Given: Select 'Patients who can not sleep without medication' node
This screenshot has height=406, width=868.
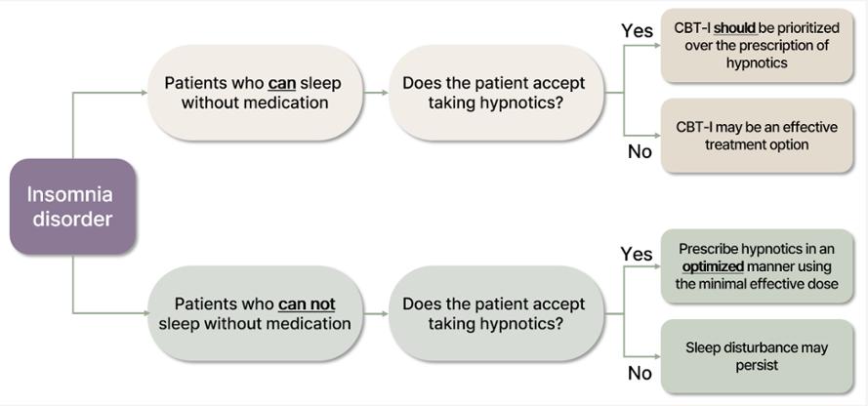Looking at the screenshot, I should point(255,313).
